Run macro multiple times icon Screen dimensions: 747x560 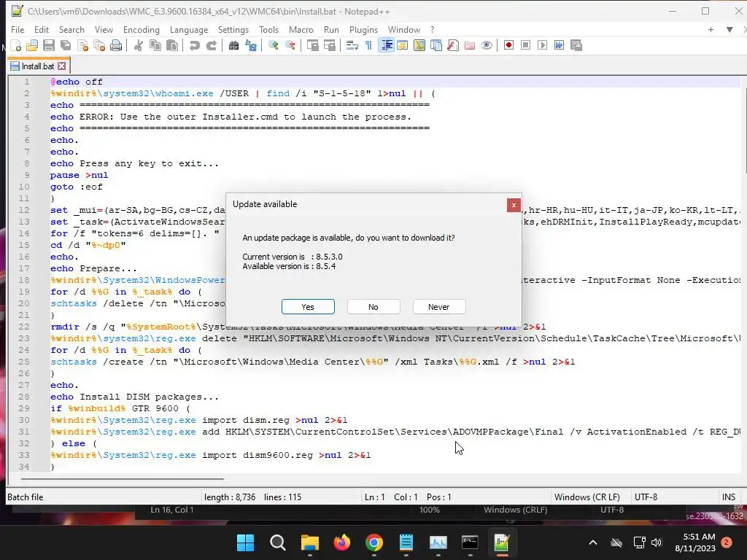560,45
